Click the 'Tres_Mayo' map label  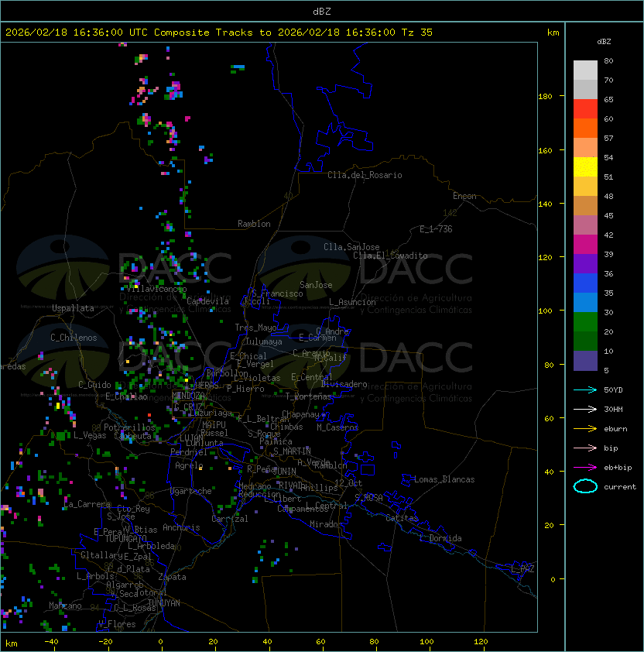click(x=255, y=328)
